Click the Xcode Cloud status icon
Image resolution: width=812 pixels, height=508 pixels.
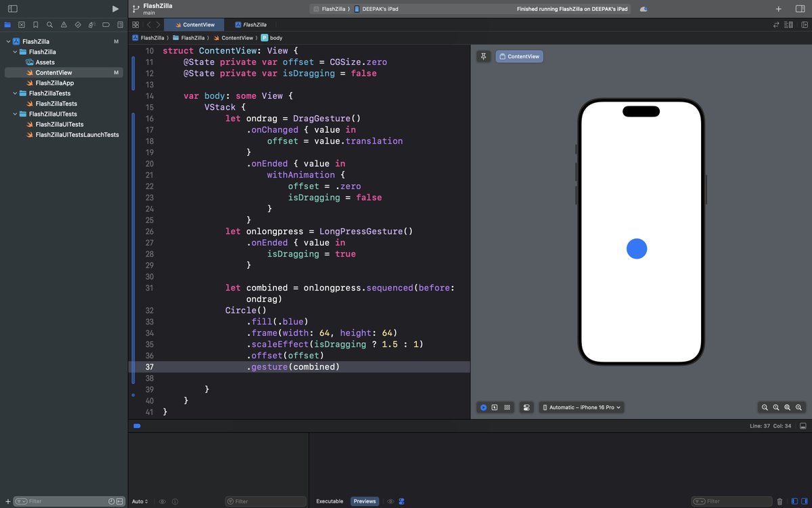point(644,9)
